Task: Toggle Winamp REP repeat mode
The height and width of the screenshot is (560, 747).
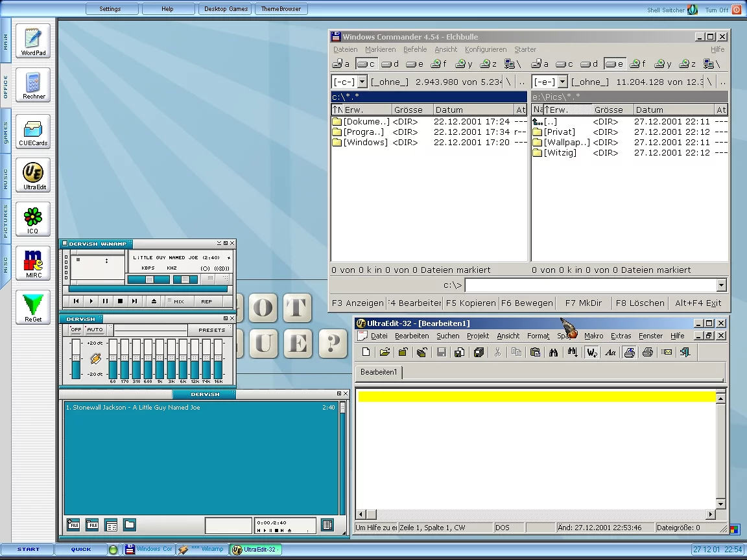Action: point(206,301)
